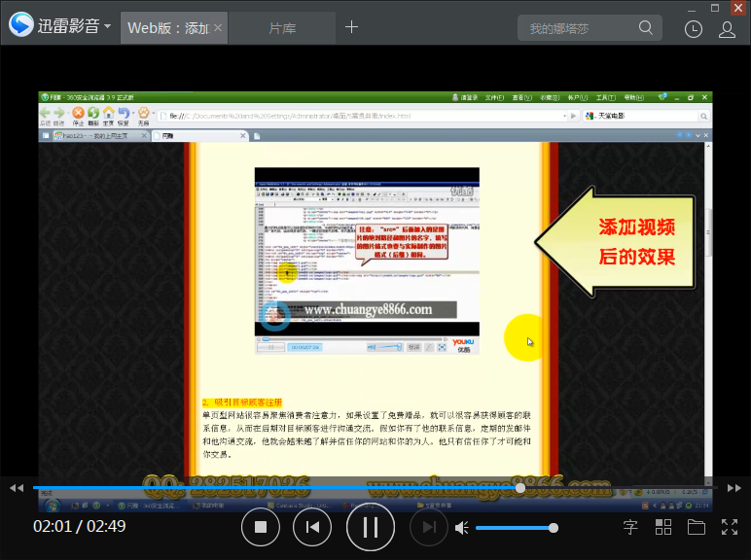The image size is (751, 560).
Task: Open subtitle settings (字 icon)
Action: point(630,527)
